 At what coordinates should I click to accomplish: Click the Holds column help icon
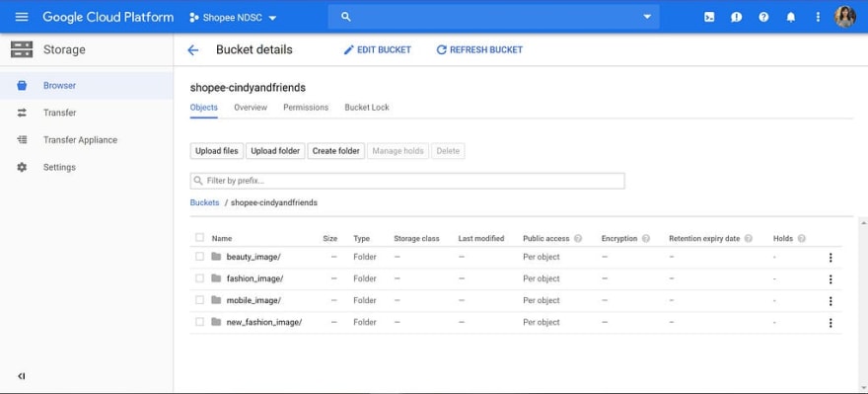[801, 239]
